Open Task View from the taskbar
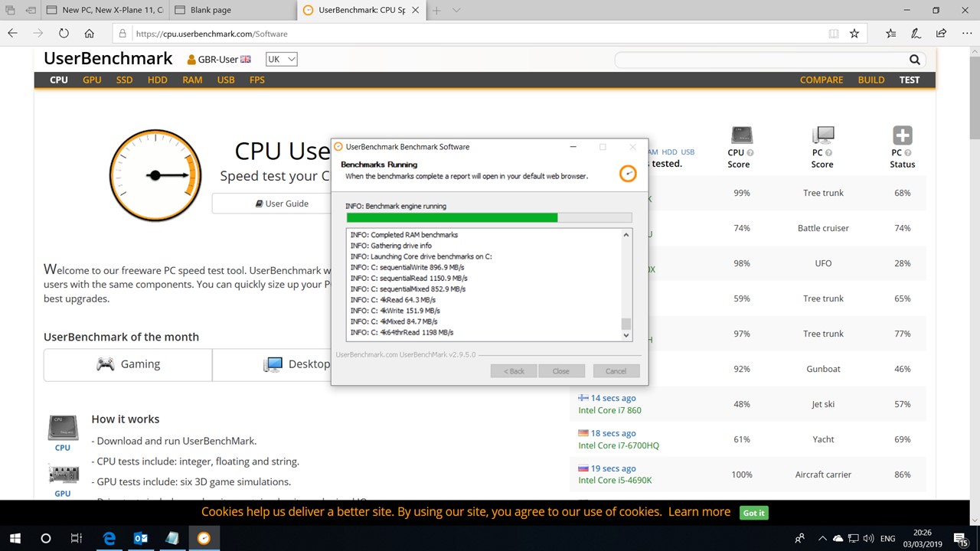The width and height of the screenshot is (980, 551). click(77, 539)
